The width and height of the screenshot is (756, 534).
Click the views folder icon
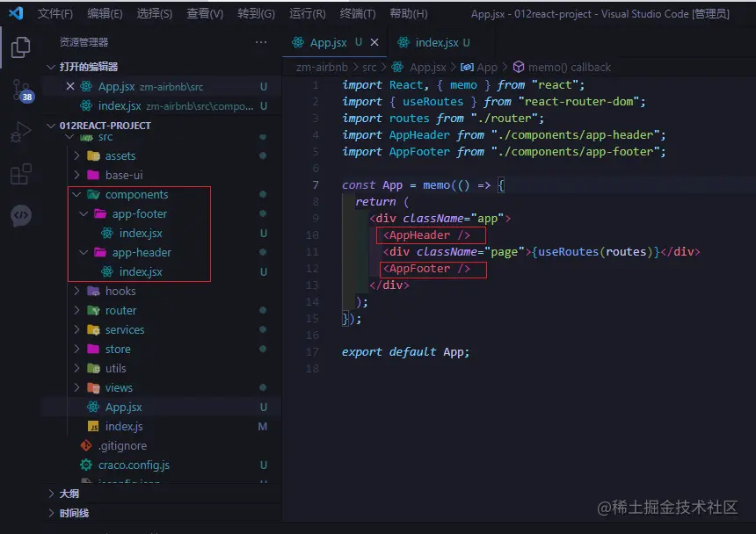[93, 387]
